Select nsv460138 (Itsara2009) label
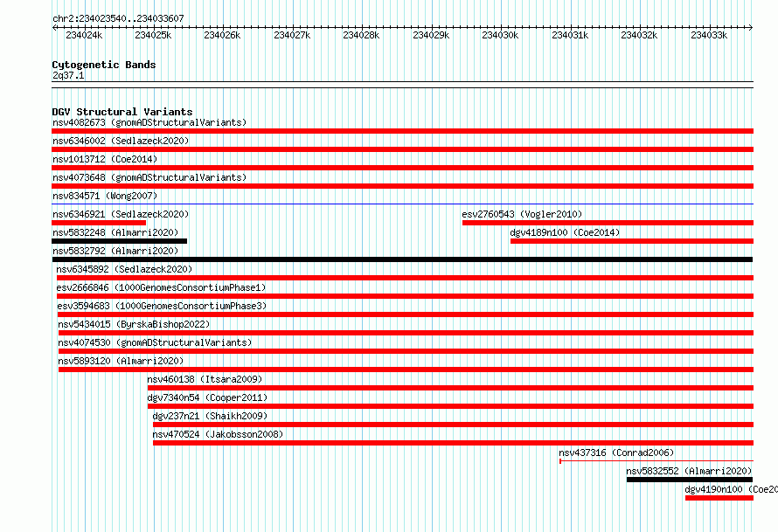The width and height of the screenshot is (778, 532). (x=205, y=379)
